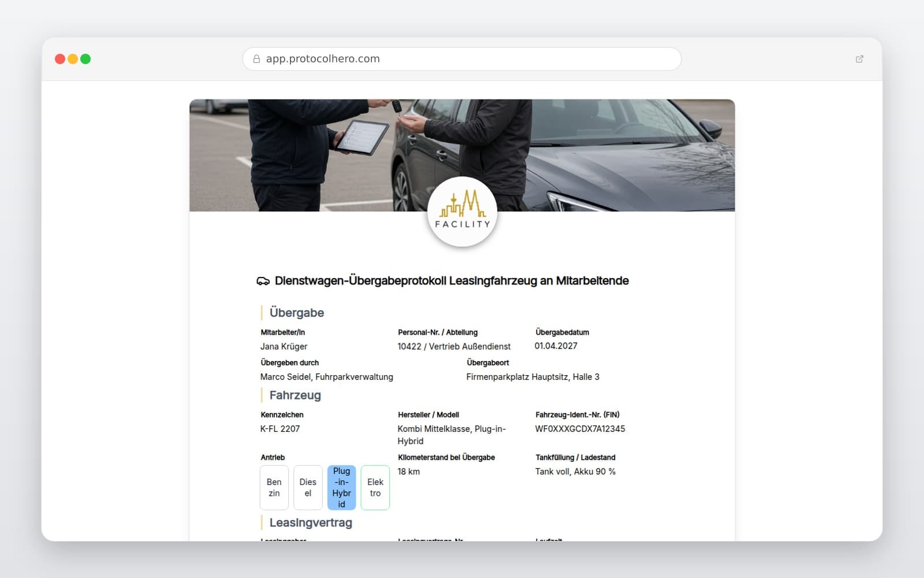Screen dimensions: 924x578
Task: Click the Übergabe section heading
Action: coord(296,313)
